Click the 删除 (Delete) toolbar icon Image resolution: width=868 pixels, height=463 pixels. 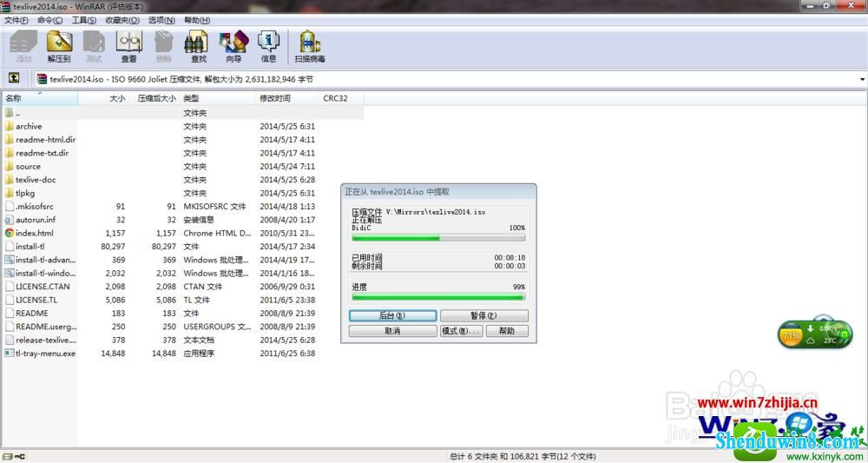point(163,47)
